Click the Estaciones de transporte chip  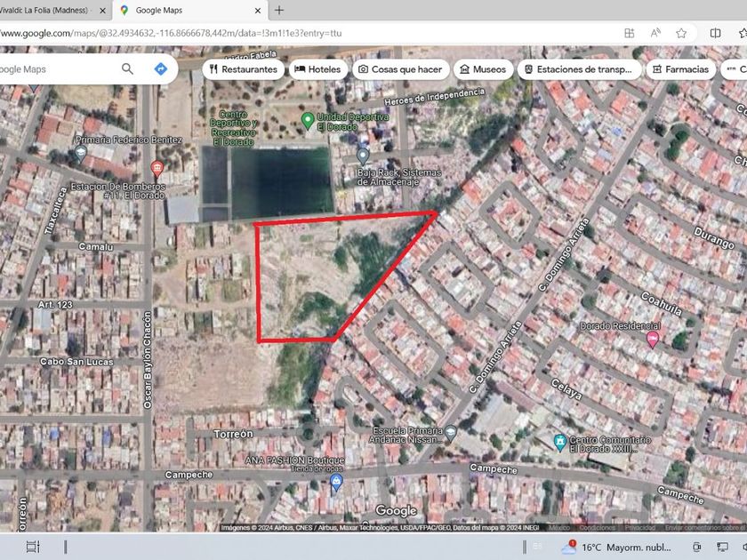tap(579, 69)
